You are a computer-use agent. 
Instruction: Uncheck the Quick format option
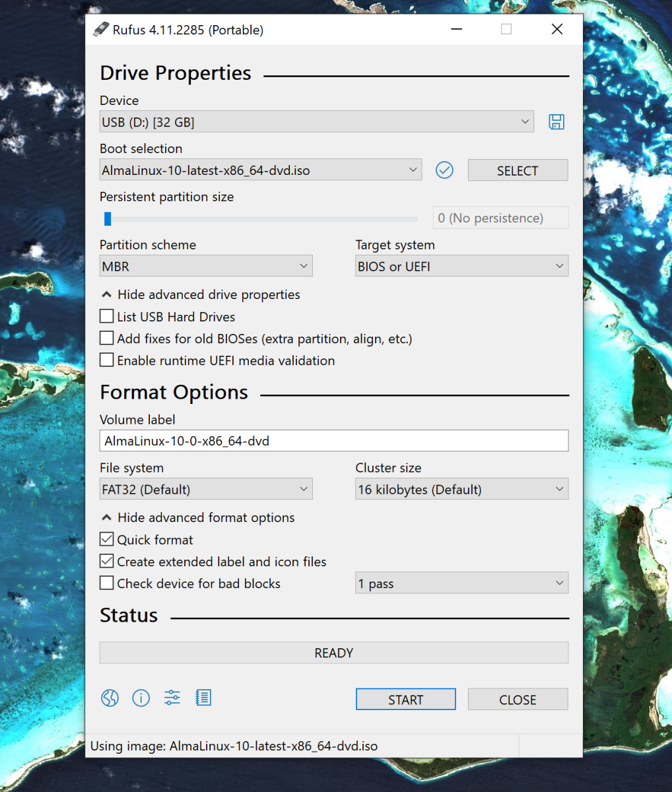tap(107, 540)
